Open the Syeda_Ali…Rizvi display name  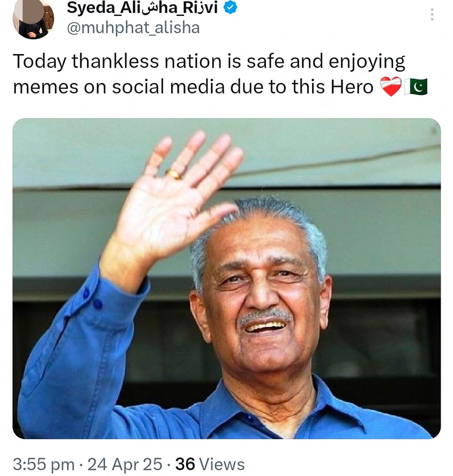(x=142, y=8)
